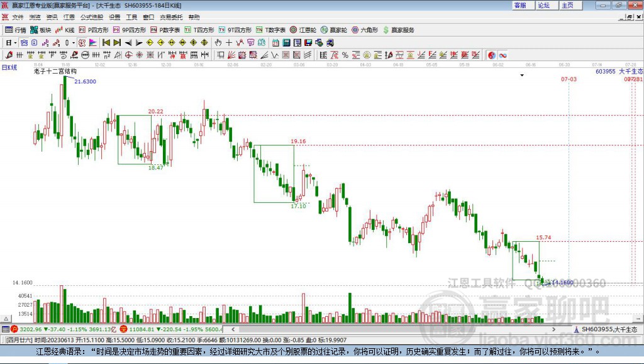Click the right arrow at volume panel's edge
The width and height of the screenshot is (644, 364).
[638, 319]
